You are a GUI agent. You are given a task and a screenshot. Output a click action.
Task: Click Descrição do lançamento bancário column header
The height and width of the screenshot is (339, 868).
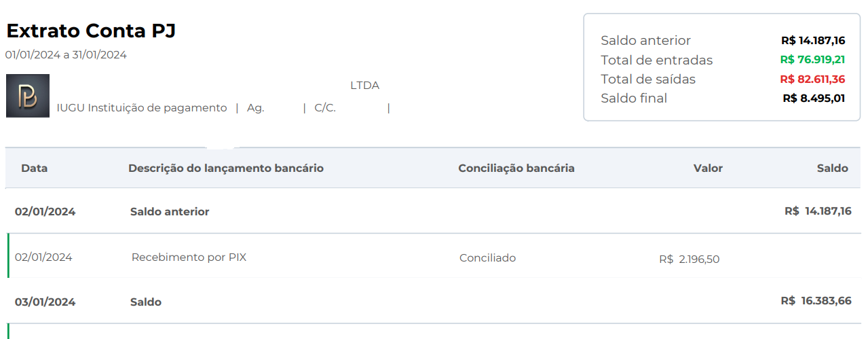tap(226, 168)
